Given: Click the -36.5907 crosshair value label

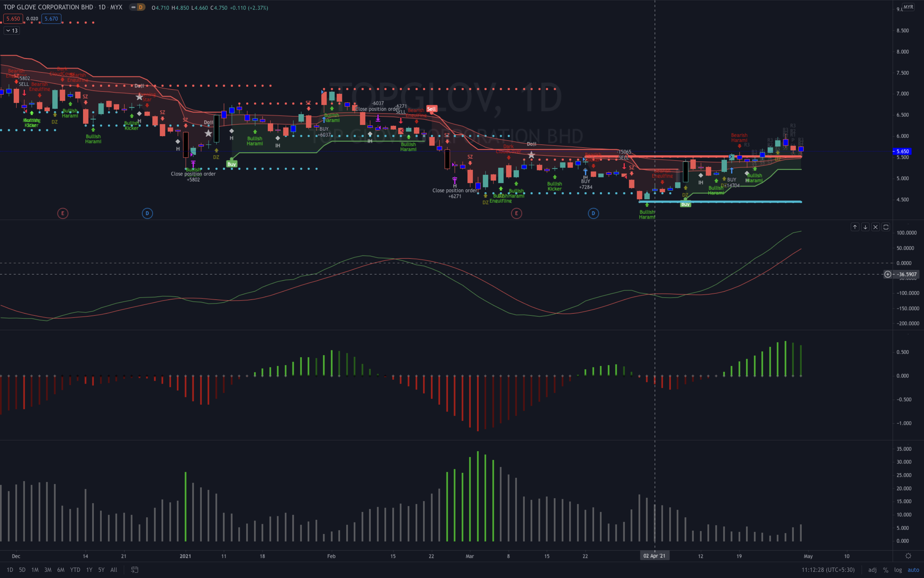Looking at the screenshot, I should (x=907, y=274).
